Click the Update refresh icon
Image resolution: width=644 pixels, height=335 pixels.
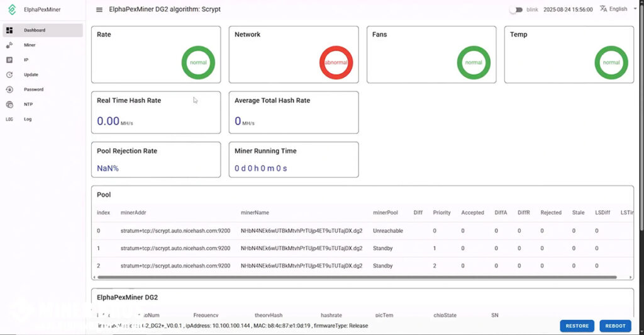[9, 75]
